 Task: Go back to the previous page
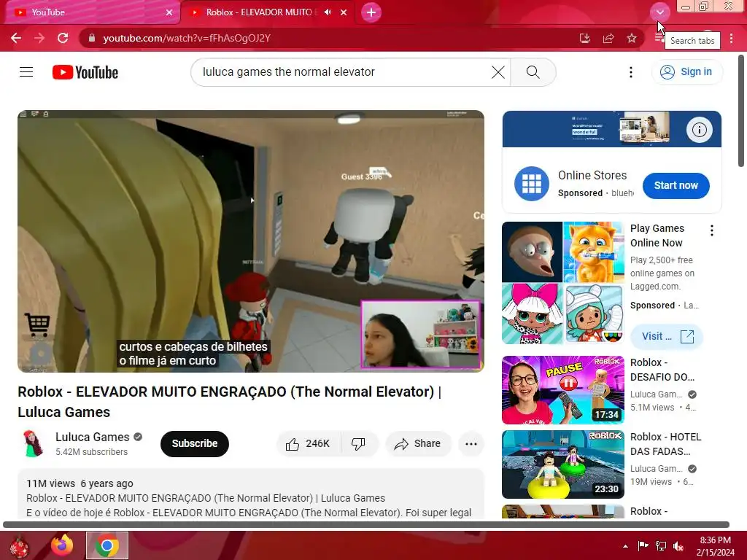tap(16, 38)
